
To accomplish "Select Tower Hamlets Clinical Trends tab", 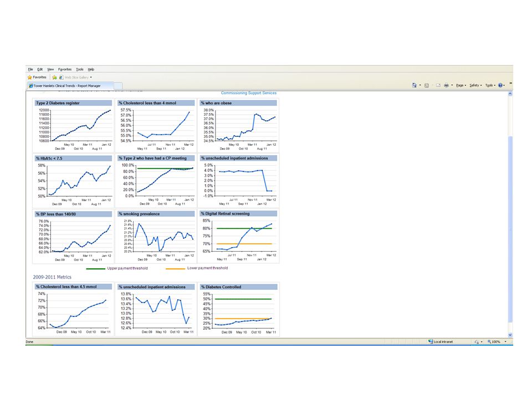I will (x=70, y=86).
